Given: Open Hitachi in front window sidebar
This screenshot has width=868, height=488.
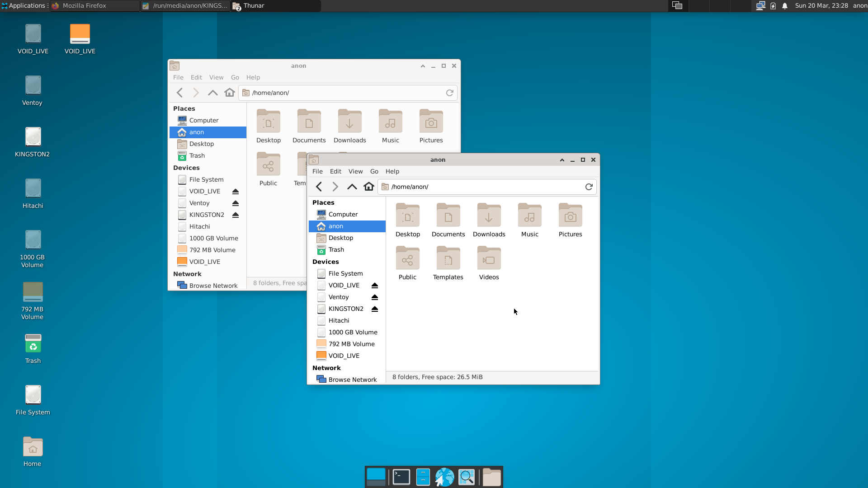Looking at the screenshot, I should coord(347,320).
